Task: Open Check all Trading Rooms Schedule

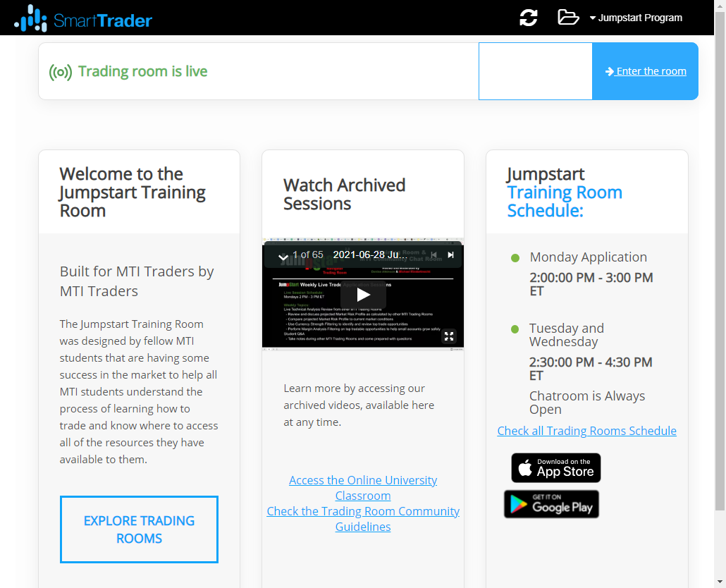Action: coord(586,431)
